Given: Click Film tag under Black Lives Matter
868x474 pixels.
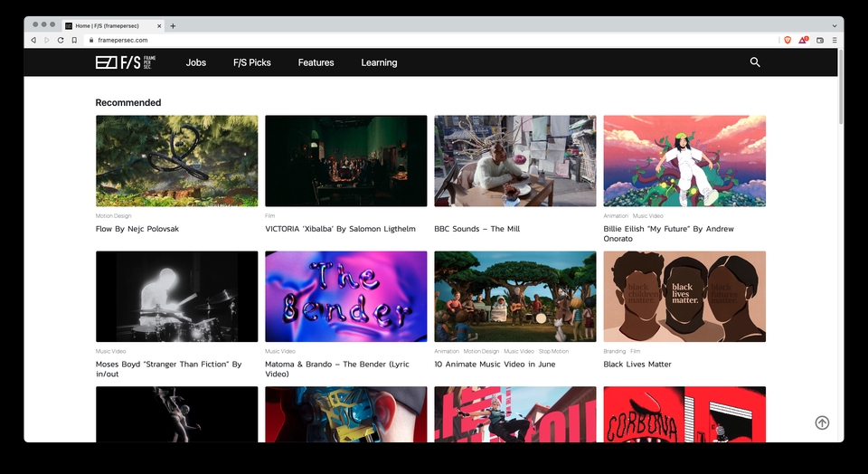Looking at the screenshot, I should click(x=635, y=351).
